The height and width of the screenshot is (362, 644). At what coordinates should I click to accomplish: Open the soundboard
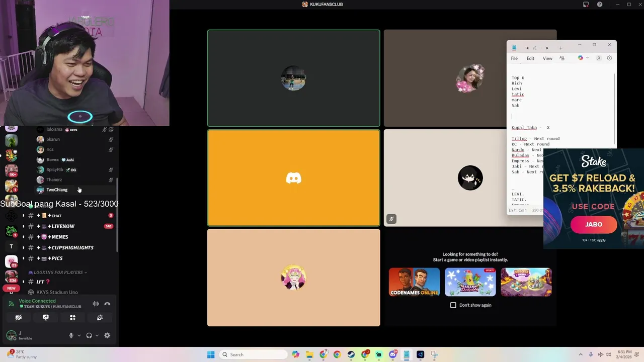[100, 317]
